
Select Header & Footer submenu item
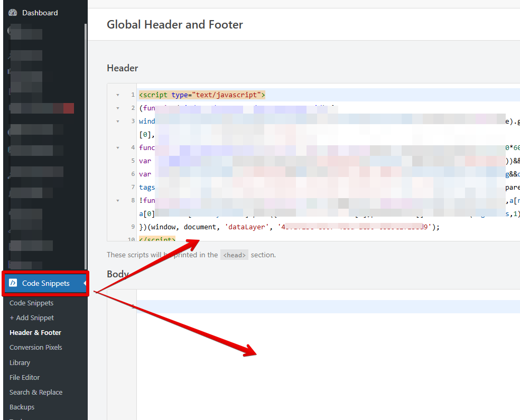point(35,332)
